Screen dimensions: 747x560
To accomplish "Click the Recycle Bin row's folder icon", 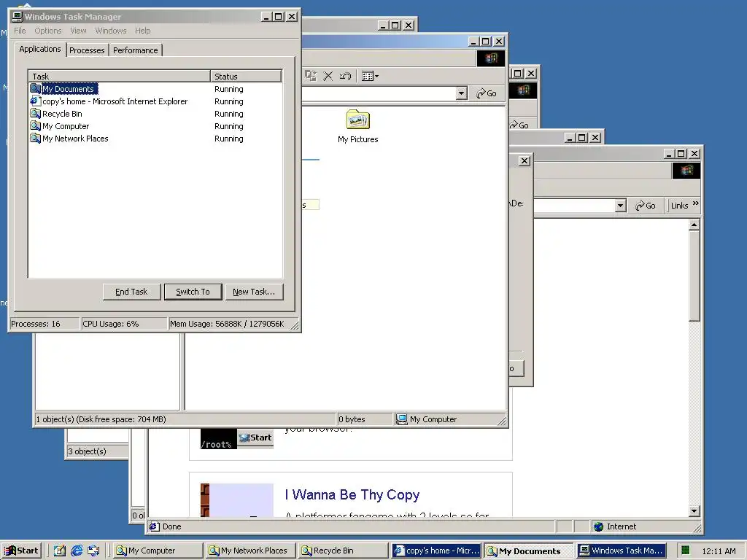I will (x=35, y=113).
